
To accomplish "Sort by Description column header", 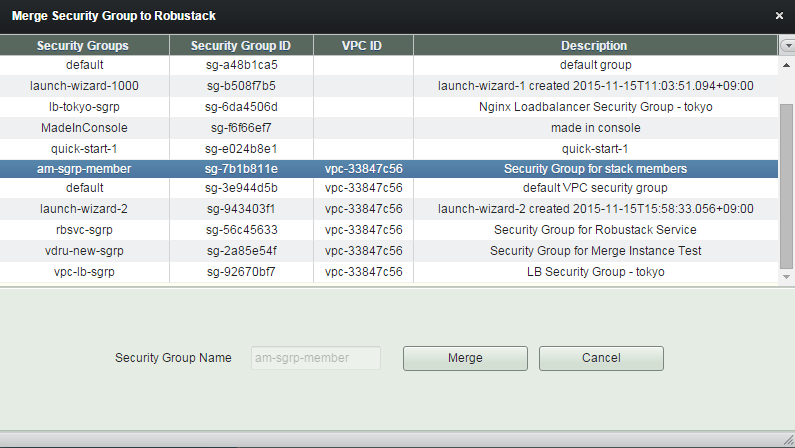I will [595, 46].
